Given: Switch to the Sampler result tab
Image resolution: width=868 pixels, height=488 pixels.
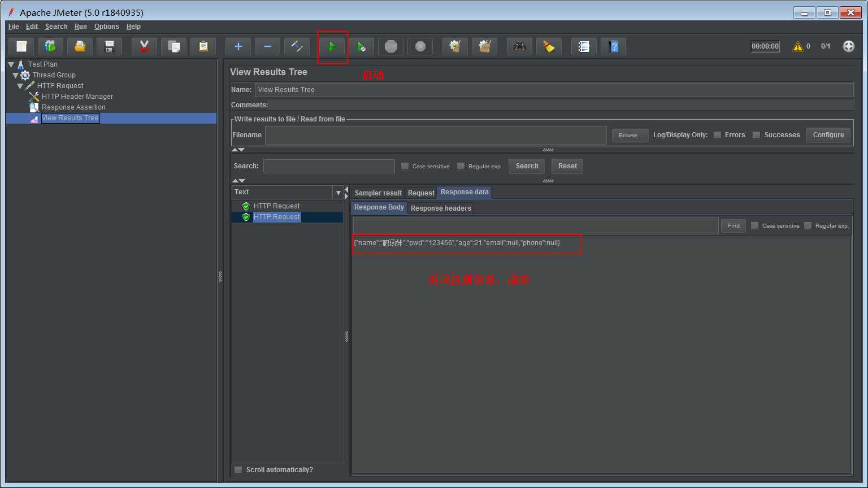Looking at the screenshot, I should (x=378, y=193).
